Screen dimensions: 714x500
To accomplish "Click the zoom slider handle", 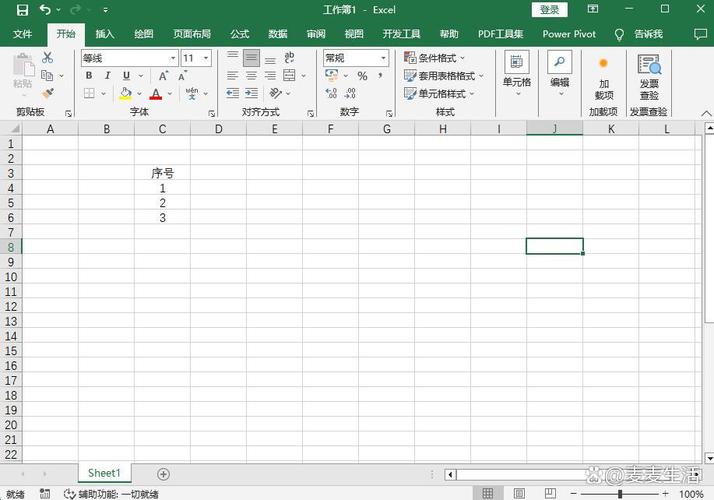I will tap(620, 494).
